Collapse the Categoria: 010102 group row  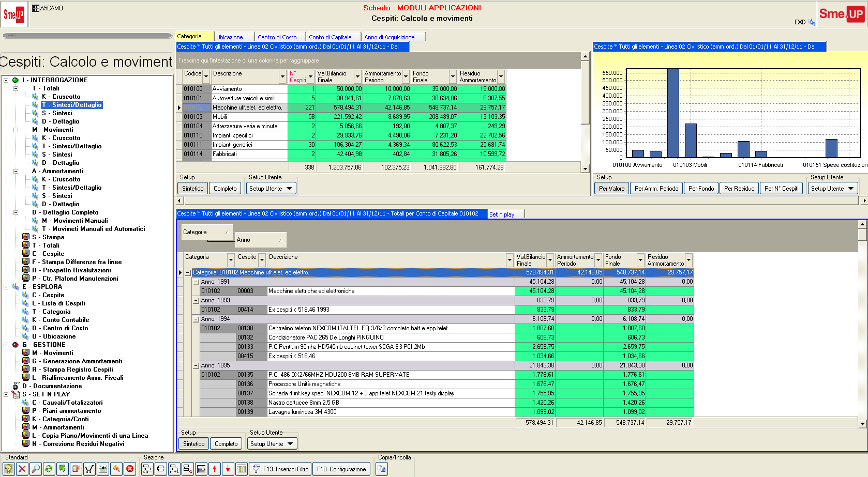(x=188, y=272)
